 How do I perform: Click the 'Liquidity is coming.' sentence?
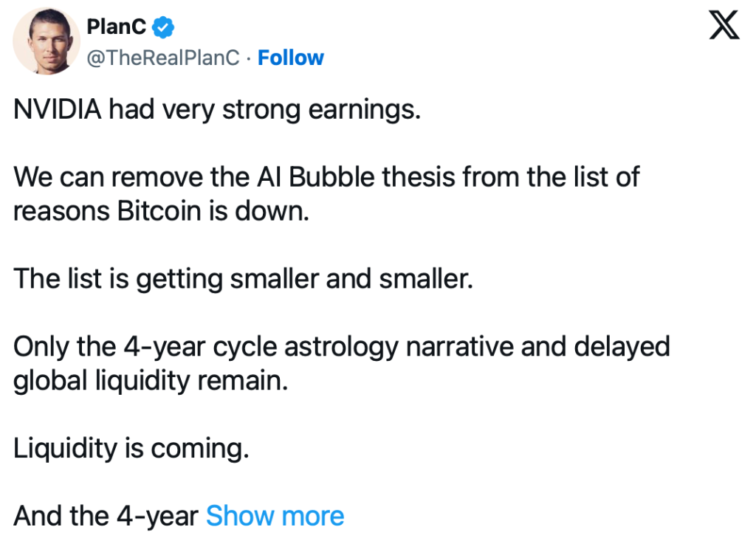coord(131,448)
